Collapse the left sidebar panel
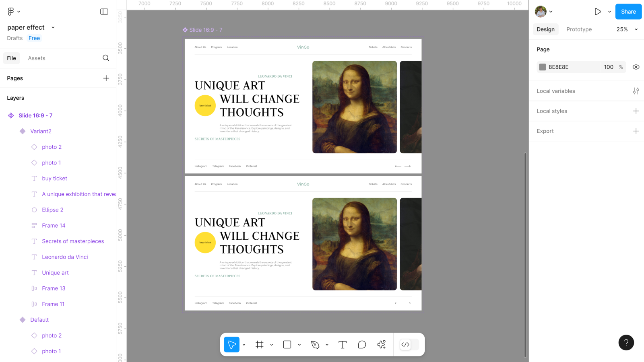The width and height of the screenshot is (644, 362). tap(104, 12)
